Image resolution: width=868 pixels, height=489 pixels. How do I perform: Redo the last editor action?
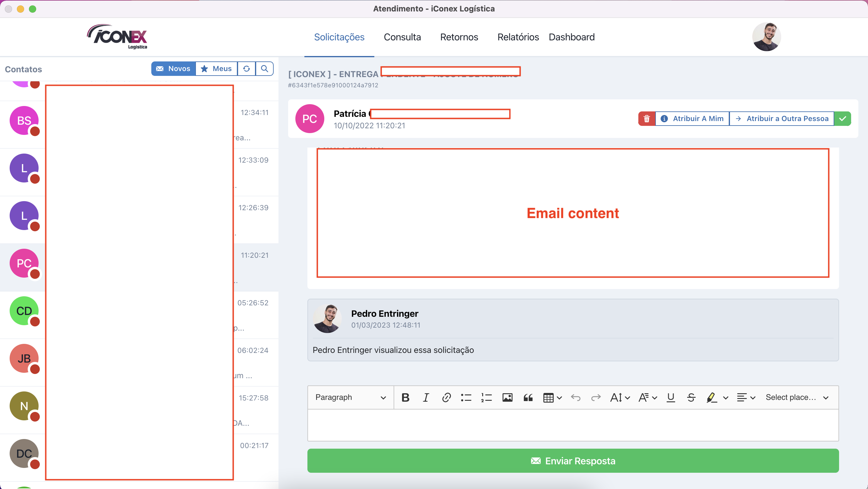pyautogui.click(x=596, y=397)
